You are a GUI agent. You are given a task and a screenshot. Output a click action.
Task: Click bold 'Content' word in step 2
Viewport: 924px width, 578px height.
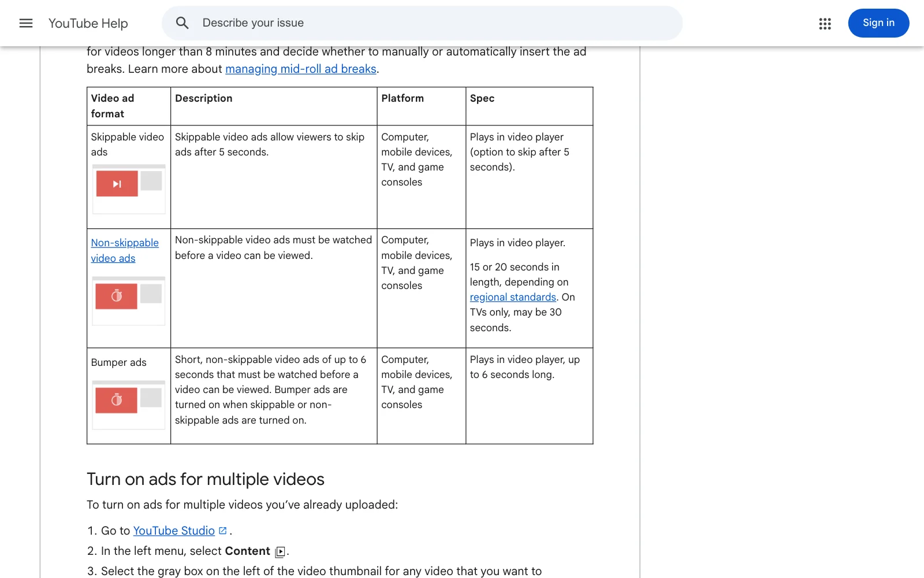(248, 551)
